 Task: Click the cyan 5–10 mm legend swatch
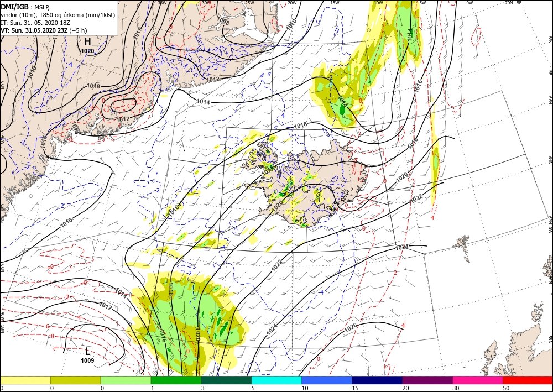tap(276, 380)
